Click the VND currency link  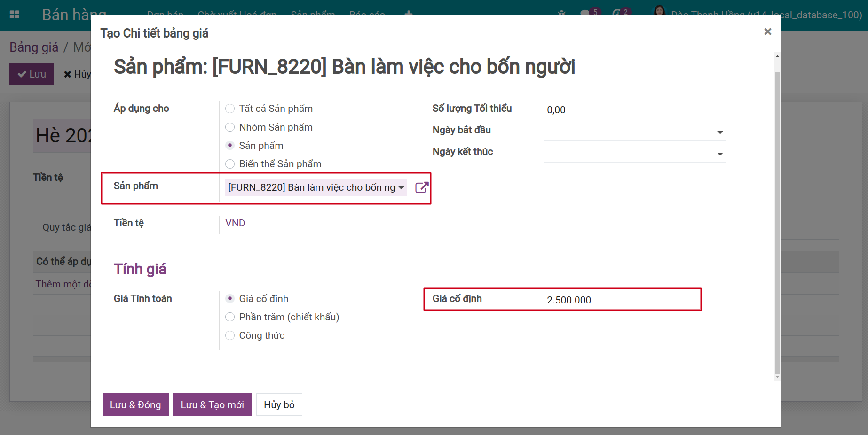[235, 223]
